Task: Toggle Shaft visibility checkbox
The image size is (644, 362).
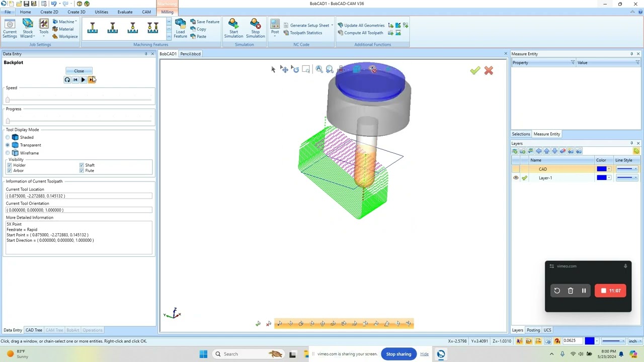Action: 82,165
